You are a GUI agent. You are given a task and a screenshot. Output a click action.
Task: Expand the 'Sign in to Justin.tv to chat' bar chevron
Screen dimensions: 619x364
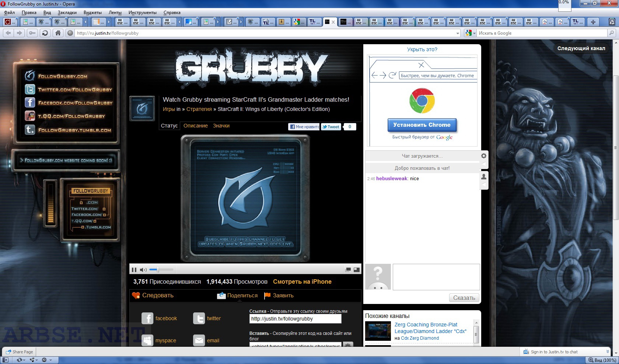click(607, 351)
